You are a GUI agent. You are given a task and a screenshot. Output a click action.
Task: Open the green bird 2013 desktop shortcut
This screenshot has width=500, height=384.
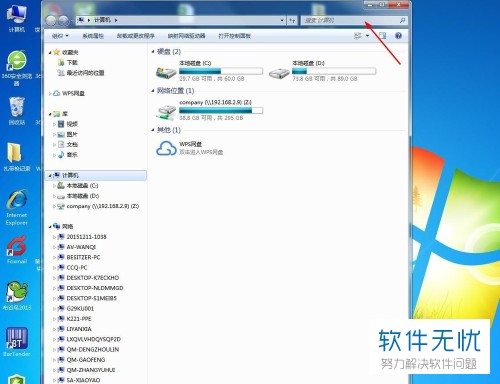pos(17,296)
